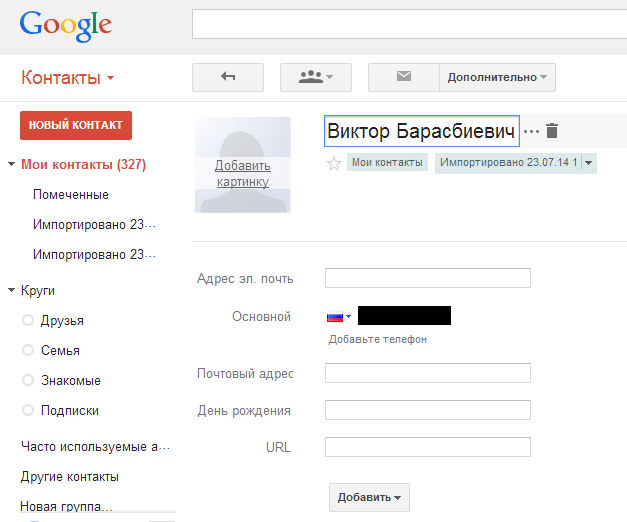Open the Russian flag country selector

(339, 317)
